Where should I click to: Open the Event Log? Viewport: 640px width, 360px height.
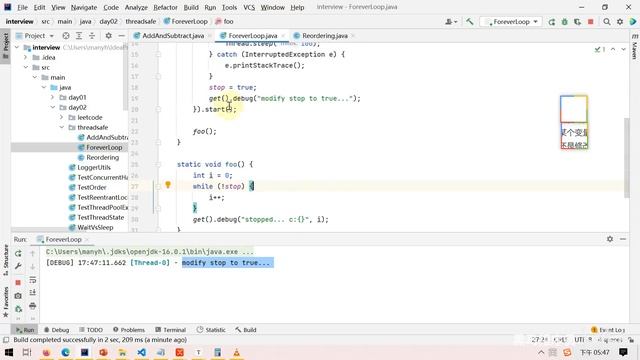(608, 330)
